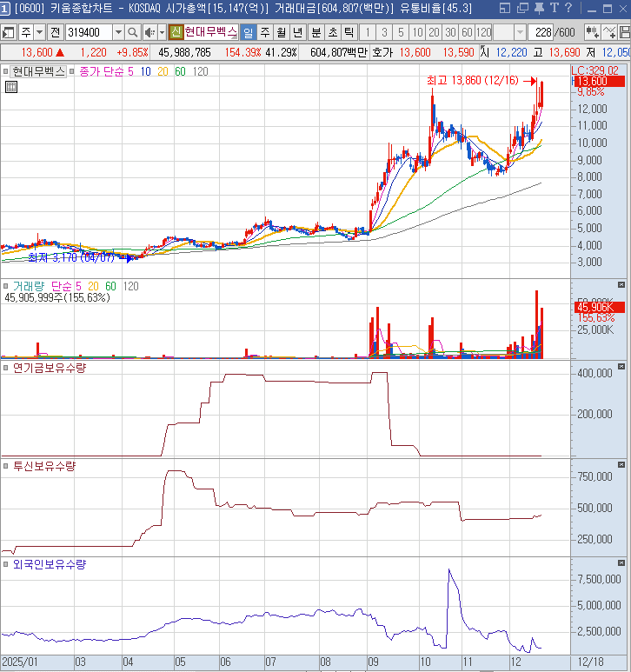Image resolution: width=631 pixels, height=672 pixels.
Task: Toggle the left side panel icon
Action: (x=9, y=32)
